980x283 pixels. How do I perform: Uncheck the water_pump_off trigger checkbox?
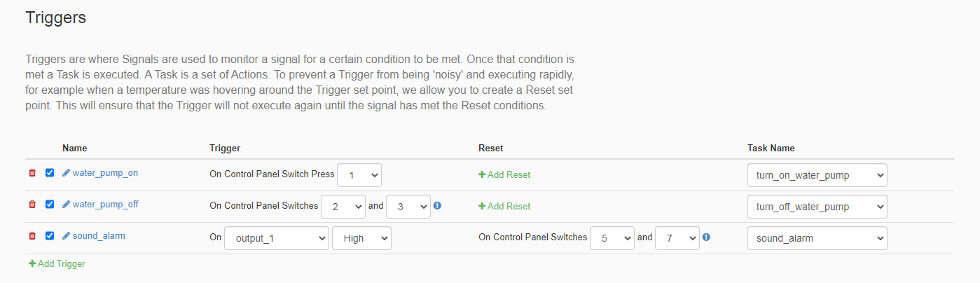click(50, 205)
